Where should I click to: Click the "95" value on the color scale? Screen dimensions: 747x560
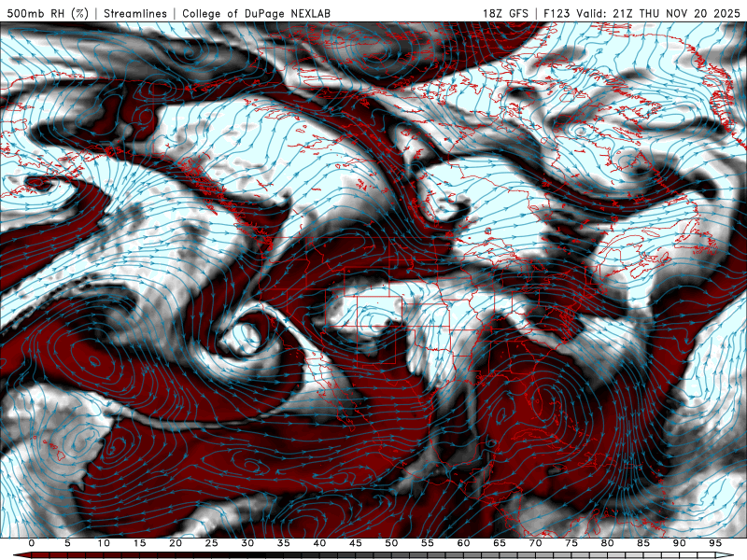(715, 543)
